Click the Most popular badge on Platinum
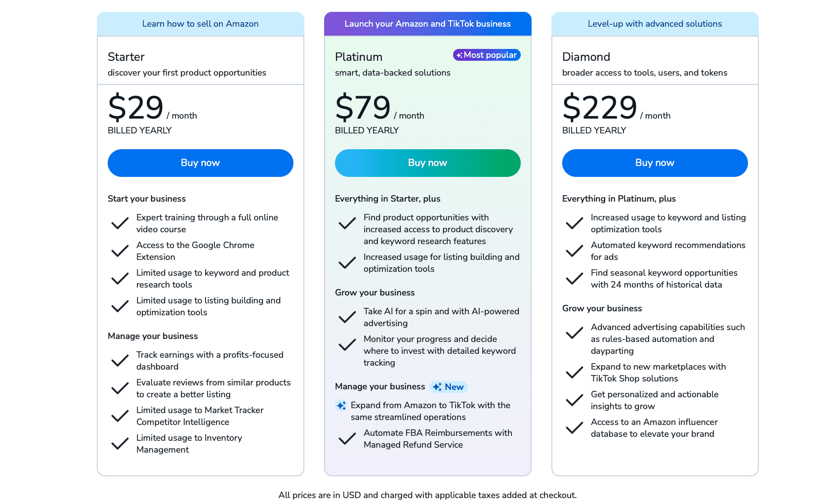Viewport: 830px width, 504px height. [x=487, y=55]
